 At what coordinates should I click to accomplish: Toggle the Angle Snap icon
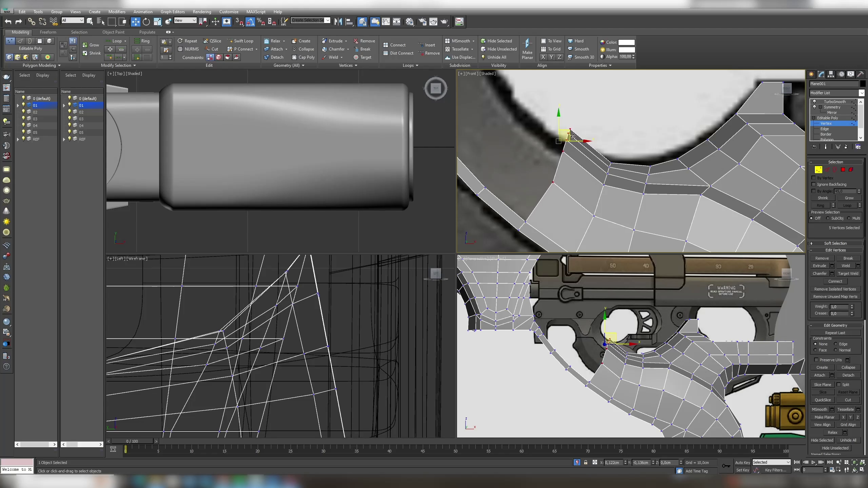coord(251,21)
